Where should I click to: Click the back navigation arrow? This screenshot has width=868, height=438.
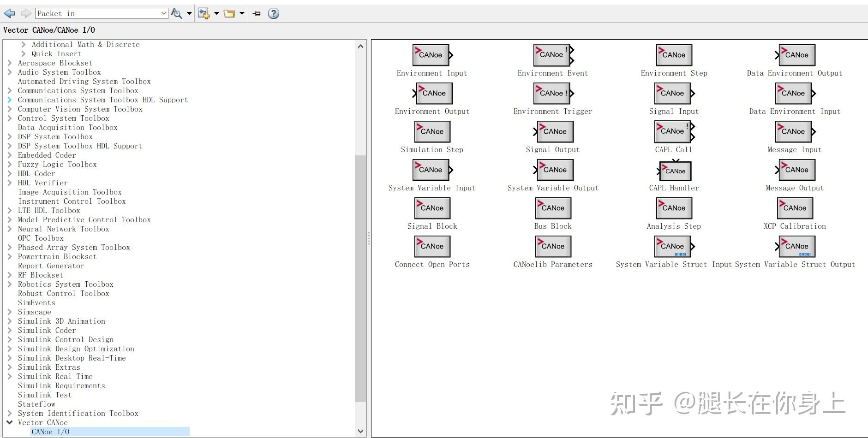tap(9, 13)
